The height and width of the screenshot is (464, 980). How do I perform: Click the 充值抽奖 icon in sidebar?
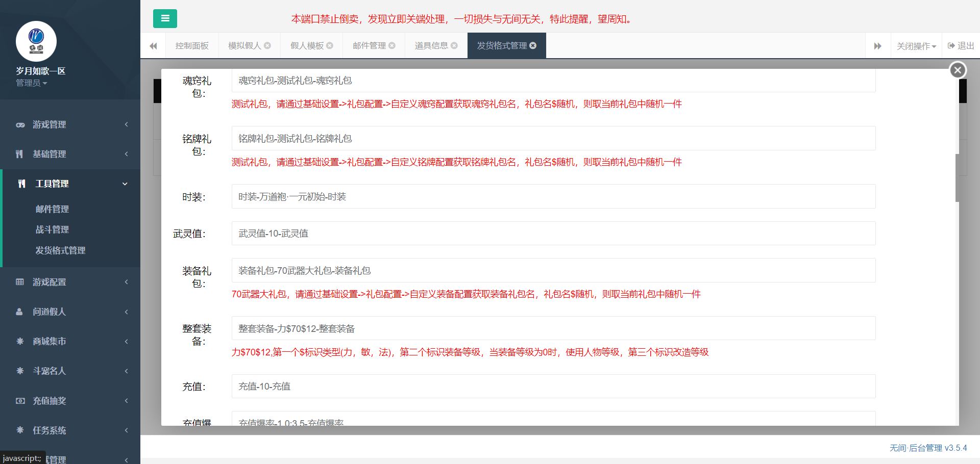click(20, 401)
